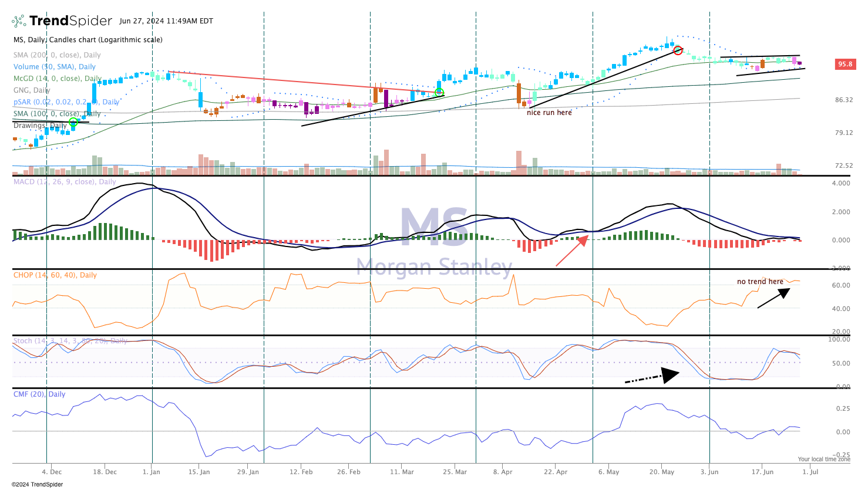Click the 'Jun 27, 2024 11:49AM EDT' timestamp
The width and height of the screenshot is (868, 490).
click(166, 21)
